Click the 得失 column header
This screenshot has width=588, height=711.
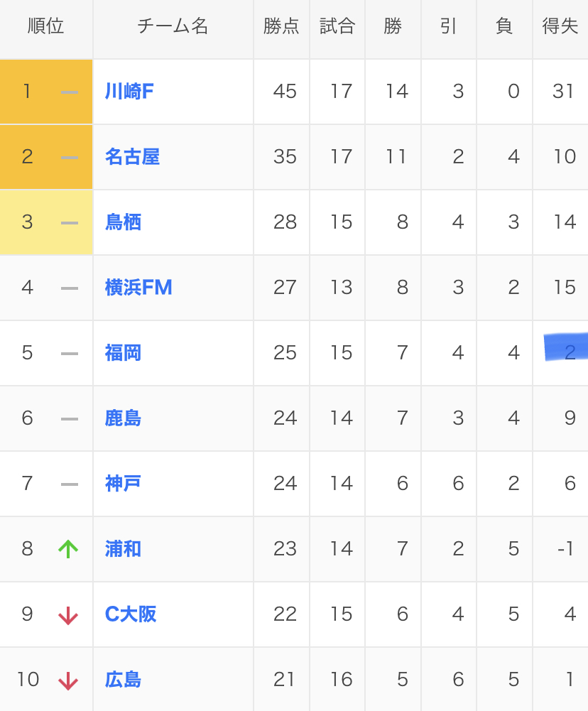pyautogui.click(x=560, y=27)
